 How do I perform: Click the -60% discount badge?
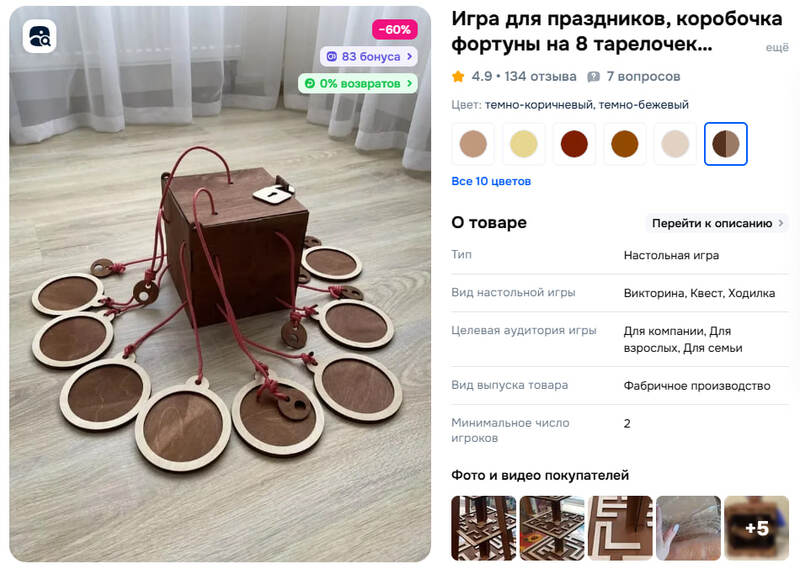pyautogui.click(x=395, y=30)
